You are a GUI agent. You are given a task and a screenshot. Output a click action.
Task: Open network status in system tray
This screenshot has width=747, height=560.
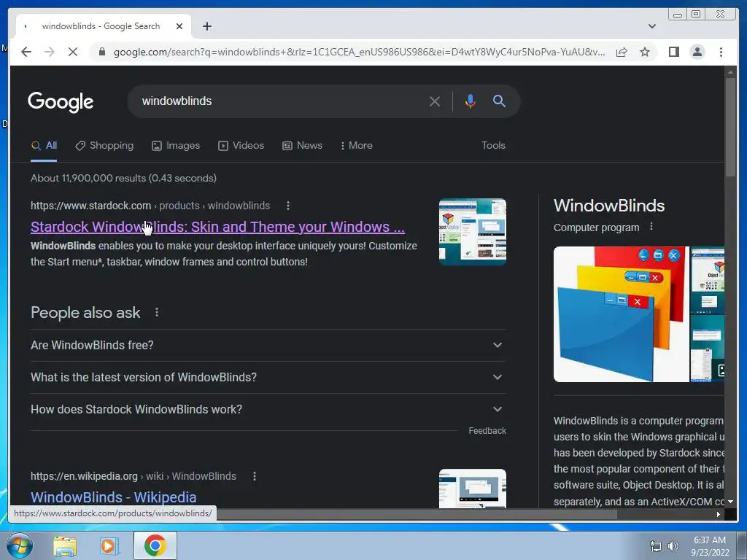(x=656, y=546)
